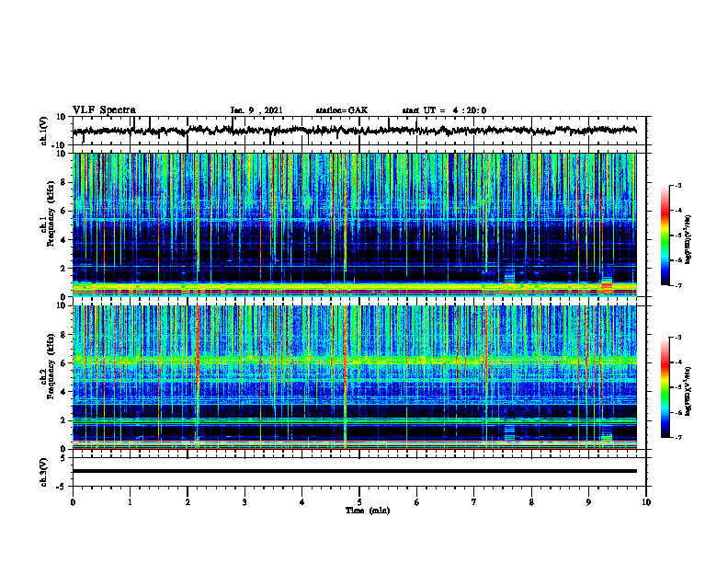Click the "station=GAK" header label

(342, 110)
